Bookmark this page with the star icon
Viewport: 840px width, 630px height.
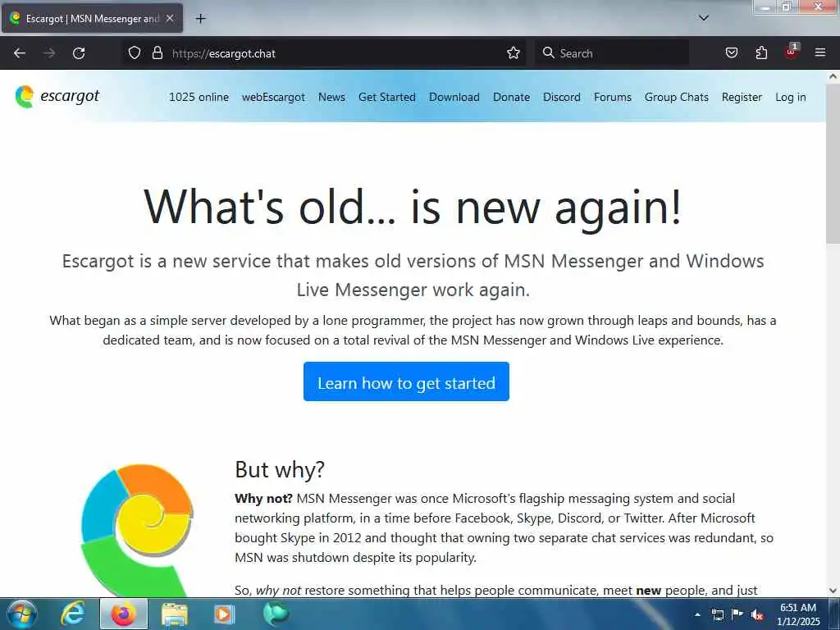tap(514, 53)
